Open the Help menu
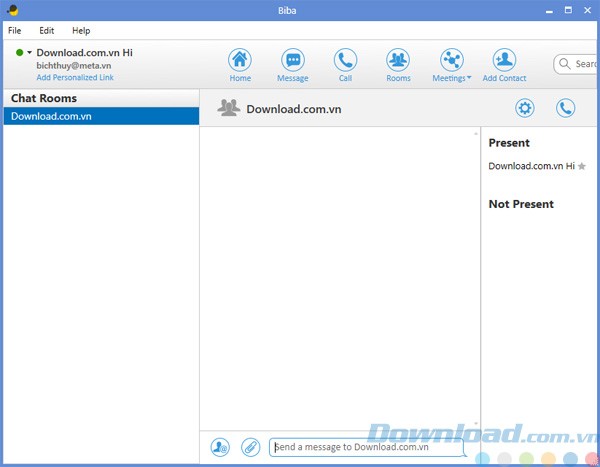 pyautogui.click(x=81, y=31)
